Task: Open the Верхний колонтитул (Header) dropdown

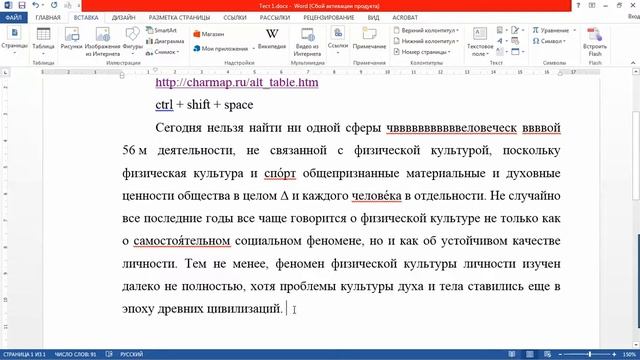Action: [426, 30]
